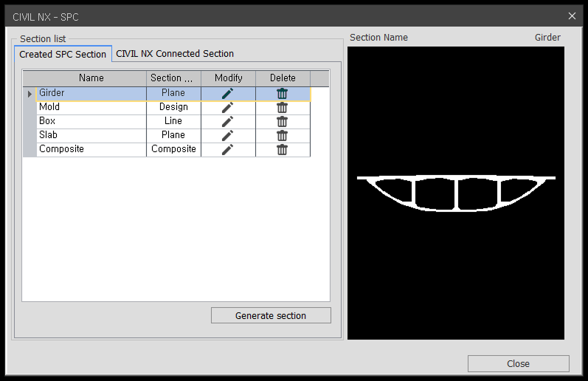
Task: Select the Composite row name cell
Action: [91, 150]
